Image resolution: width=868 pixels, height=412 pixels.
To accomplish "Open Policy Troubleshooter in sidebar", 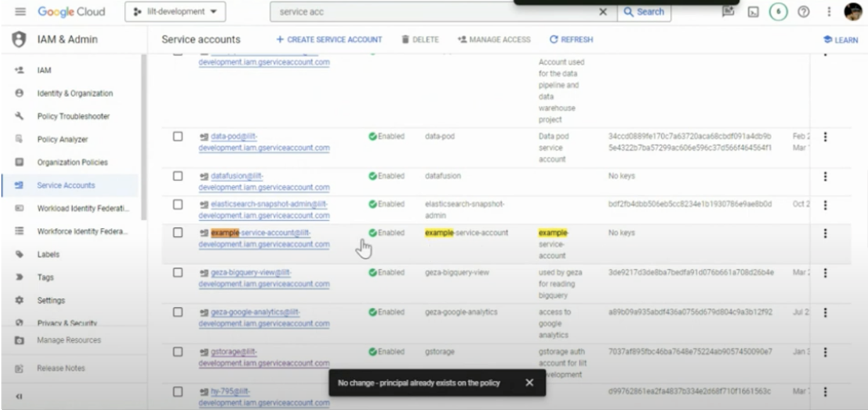I will pos(73,116).
